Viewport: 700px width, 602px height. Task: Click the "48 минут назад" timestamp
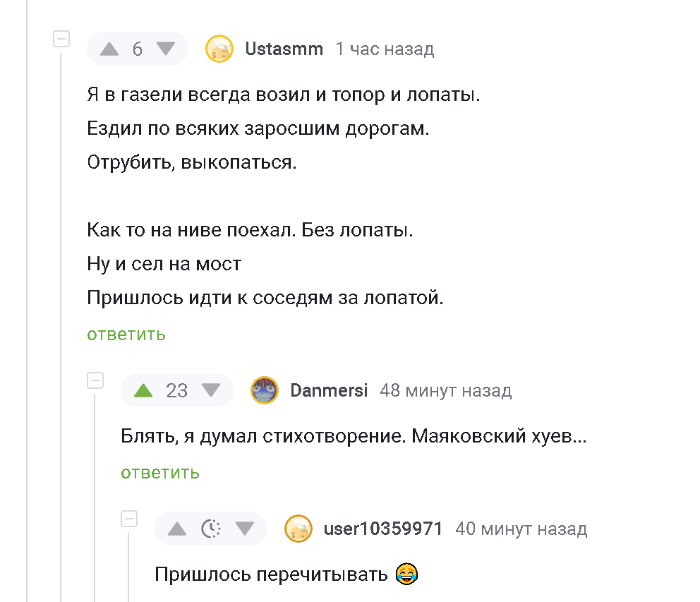pos(445,390)
